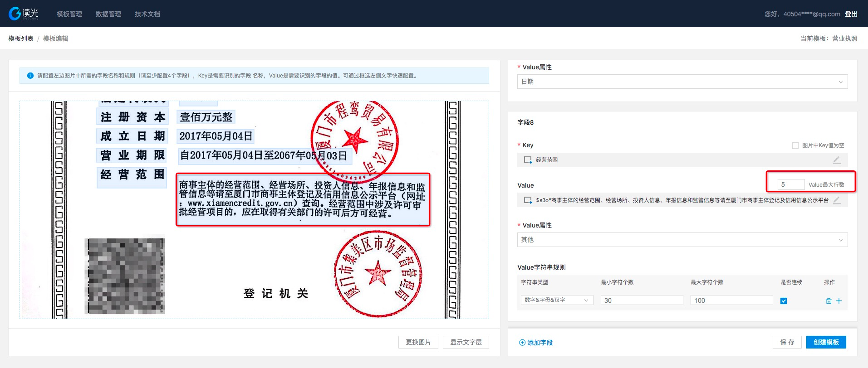Click the 登出 logout link
Screen dimensions: 868x368
pos(851,14)
